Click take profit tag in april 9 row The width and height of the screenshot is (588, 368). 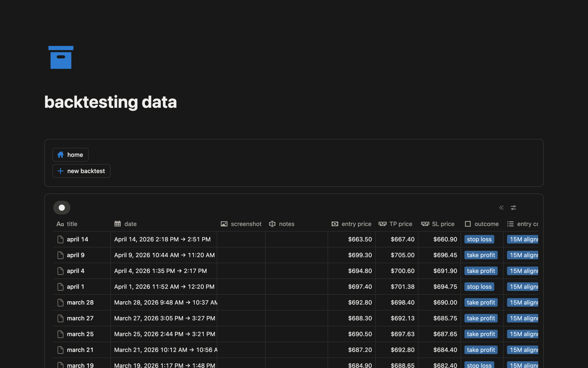point(481,255)
